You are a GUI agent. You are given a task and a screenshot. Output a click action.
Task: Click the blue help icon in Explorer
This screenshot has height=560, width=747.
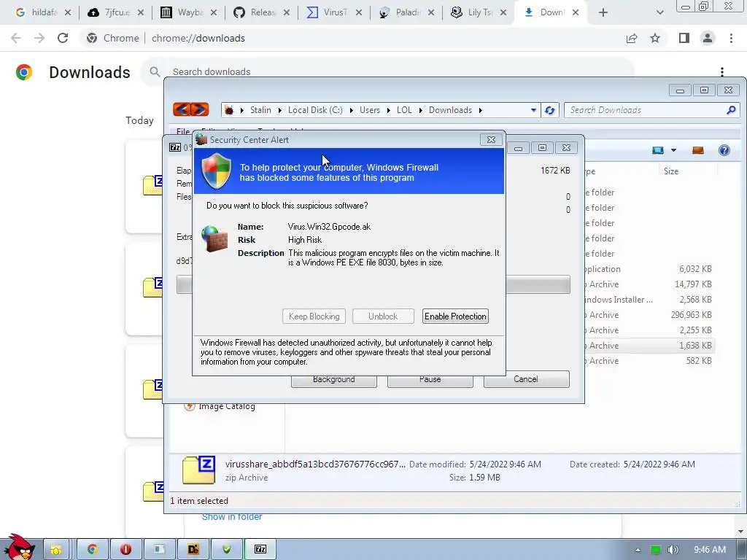coord(724,150)
